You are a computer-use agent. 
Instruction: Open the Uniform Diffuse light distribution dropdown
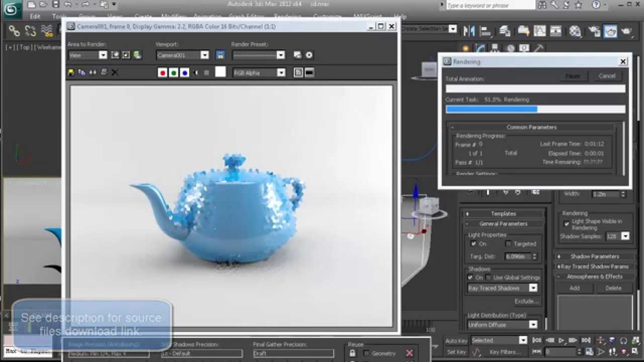533,325
